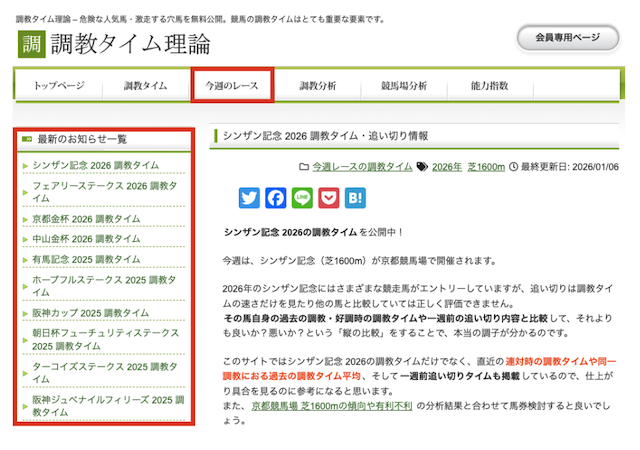The image size is (640, 450).
Task: Open the 会員専用ページ button
Action: [x=568, y=38]
